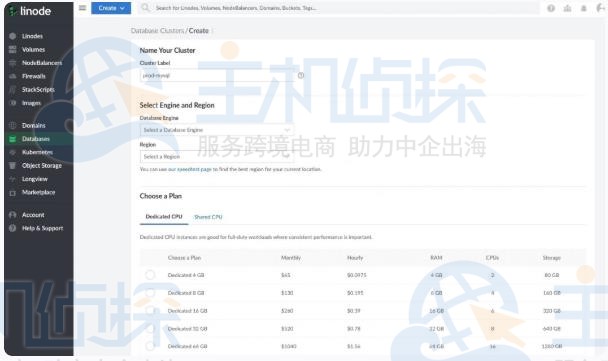
Task: Click the Cluster Label input field
Action: click(x=217, y=76)
